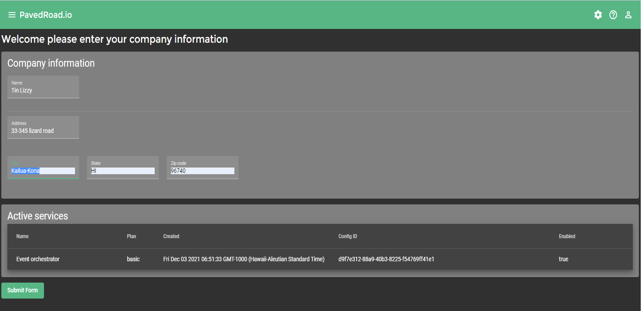This screenshot has height=311, width=644.
Task: Sort by the Plan column header
Action: coord(132,237)
